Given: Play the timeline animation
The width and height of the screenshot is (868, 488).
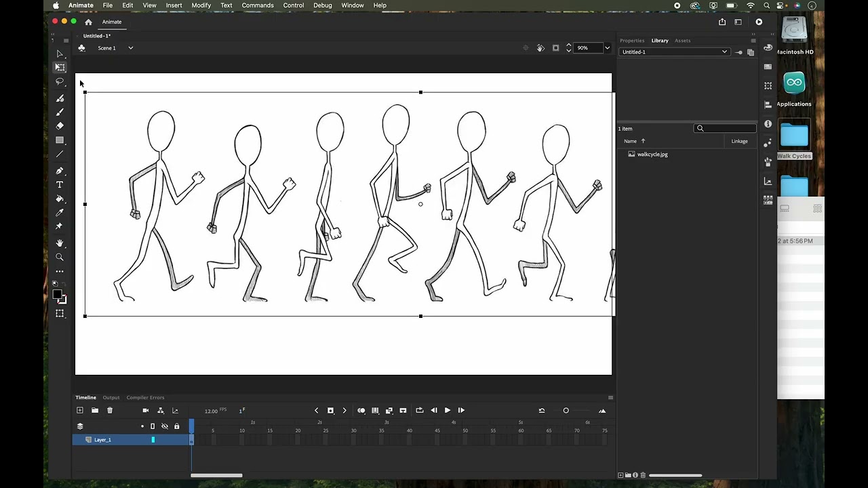Looking at the screenshot, I should coord(447,410).
